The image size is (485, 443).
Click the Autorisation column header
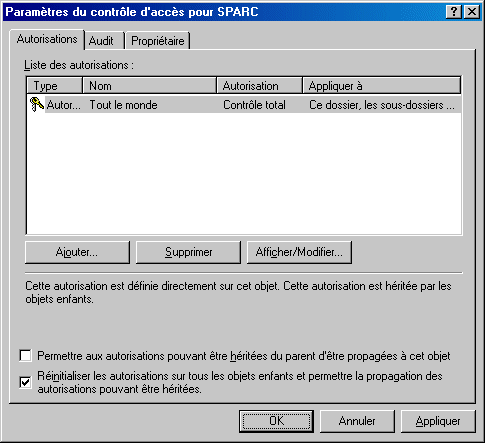(260, 86)
